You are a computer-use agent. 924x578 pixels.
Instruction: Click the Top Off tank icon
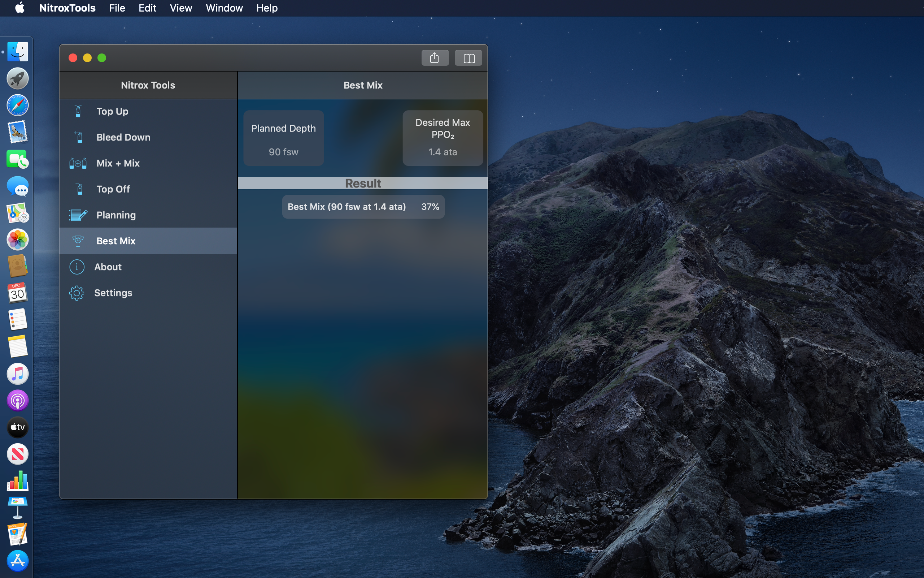tap(79, 189)
